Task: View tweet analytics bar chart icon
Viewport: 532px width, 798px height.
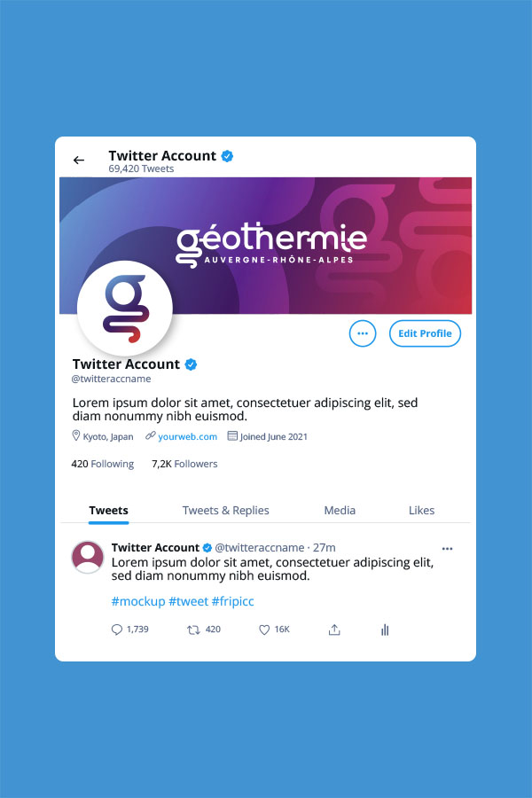Action: [385, 630]
